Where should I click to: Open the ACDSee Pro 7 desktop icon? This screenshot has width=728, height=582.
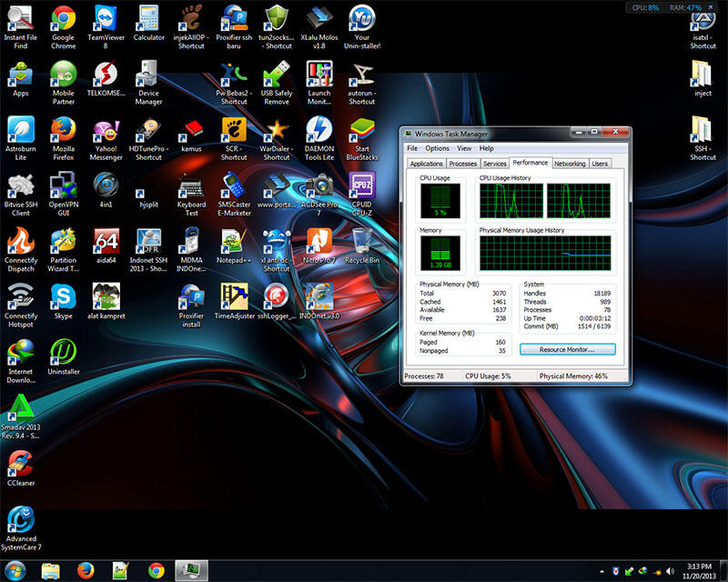click(319, 194)
